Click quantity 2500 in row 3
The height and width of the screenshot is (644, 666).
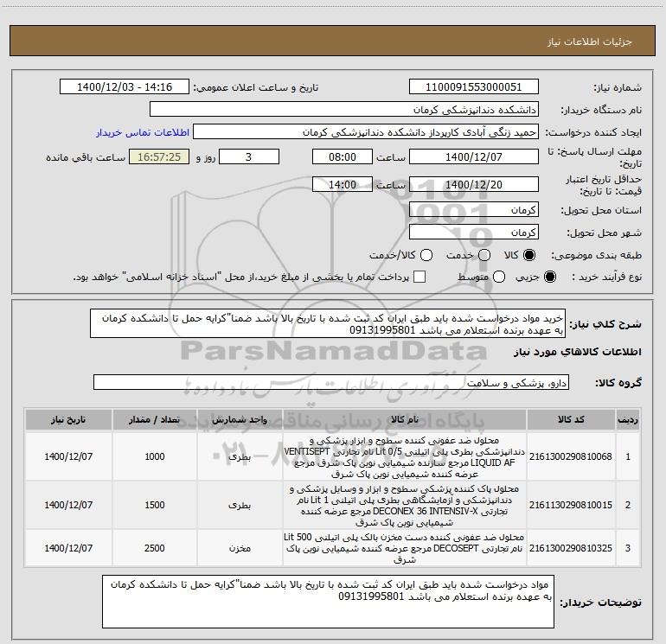click(155, 549)
